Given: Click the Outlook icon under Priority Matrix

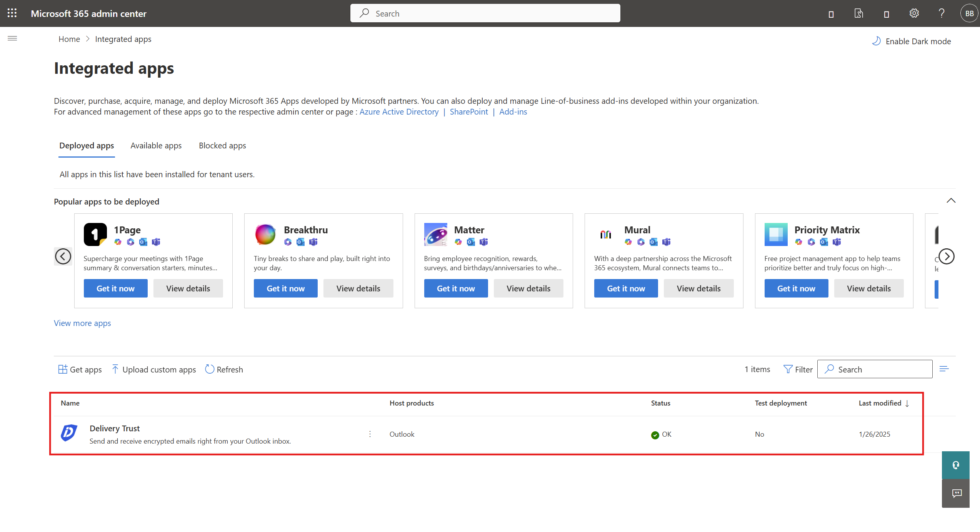Looking at the screenshot, I should coord(824,242).
